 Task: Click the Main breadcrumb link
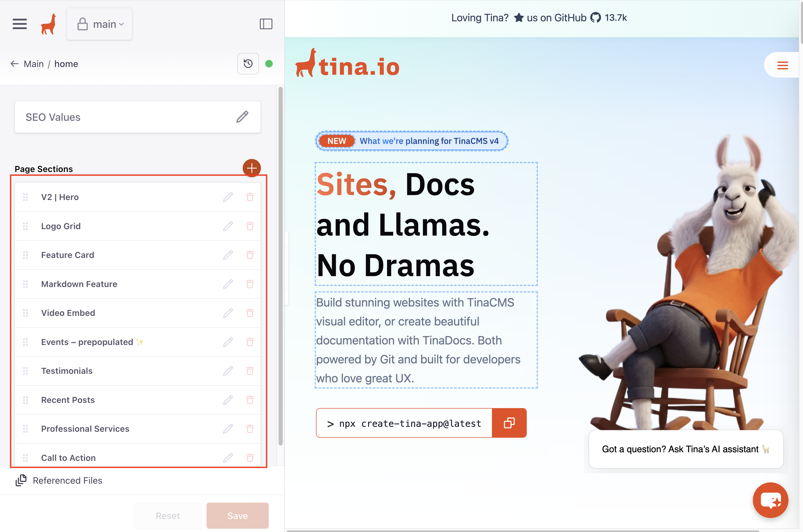(34, 64)
